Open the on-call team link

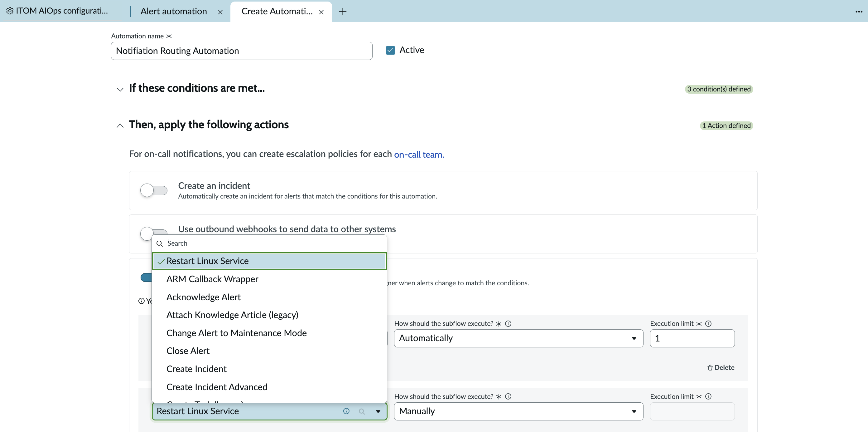(419, 154)
